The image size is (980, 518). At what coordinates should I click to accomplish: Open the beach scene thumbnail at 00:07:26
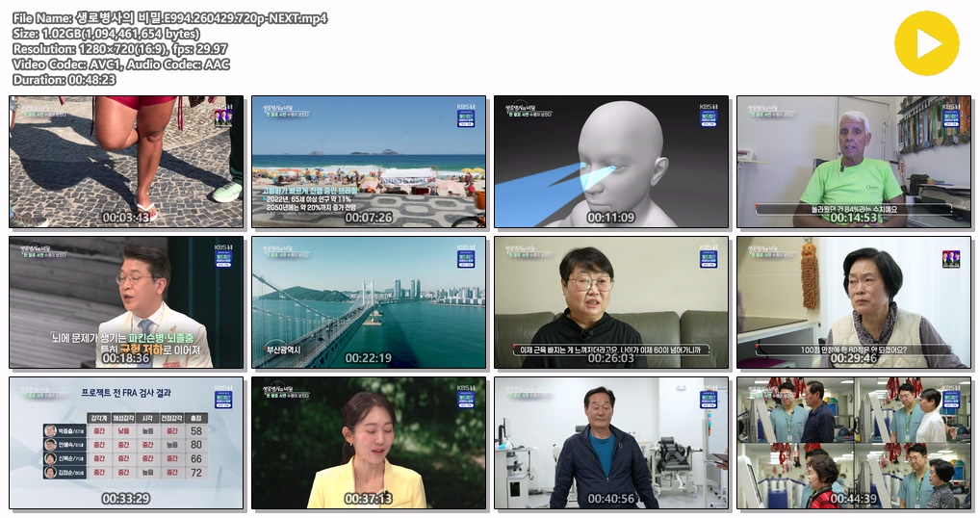tap(369, 162)
